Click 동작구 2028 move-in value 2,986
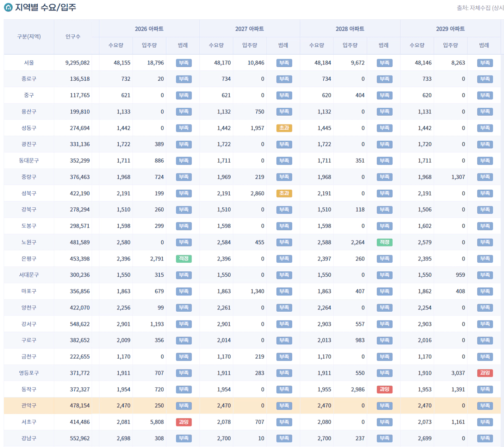The image size is (504, 447). tap(358, 389)
